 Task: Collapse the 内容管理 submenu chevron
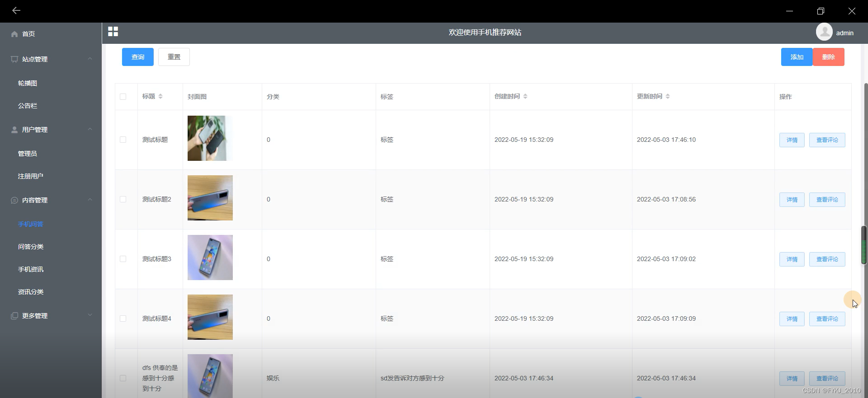[x=90, y=200]
